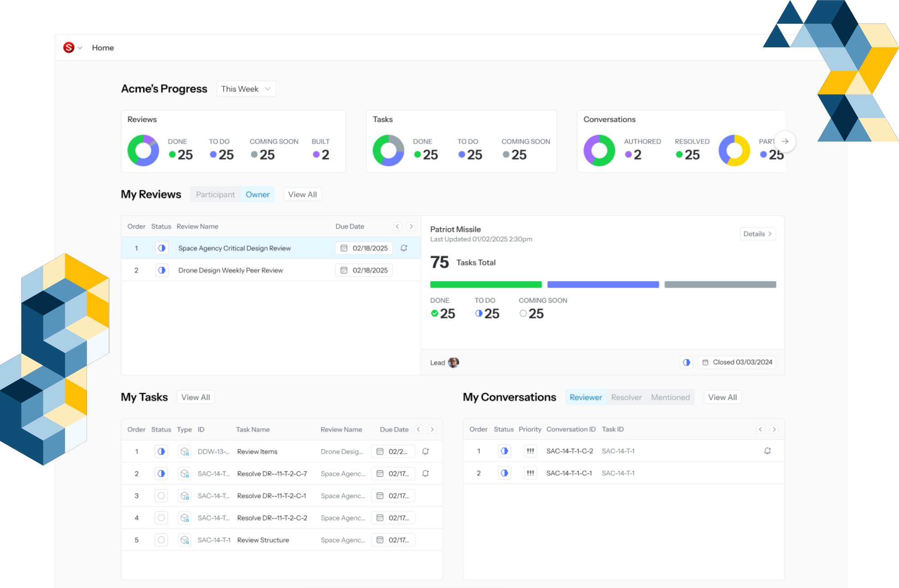Select the Resolver tab in My Conversations
This screenshot has height=588, width=899.
pyautogui.click(x=626, y=397)
